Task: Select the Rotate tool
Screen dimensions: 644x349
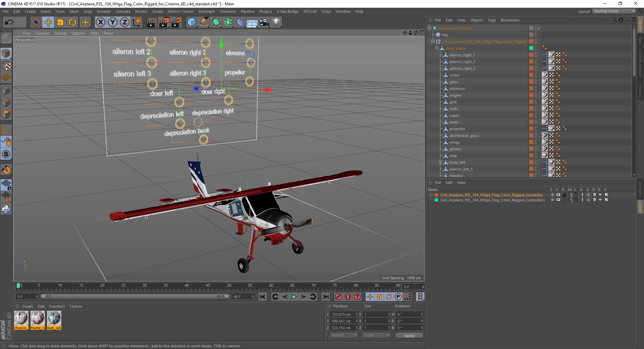Action: (x=72, y=22)
